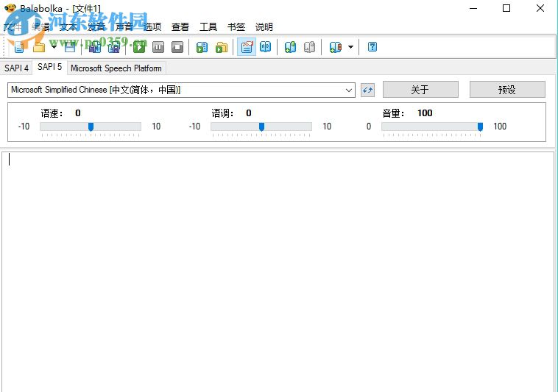Open the 书签 menu
The image size is (558, 392).
click(236, 26)
